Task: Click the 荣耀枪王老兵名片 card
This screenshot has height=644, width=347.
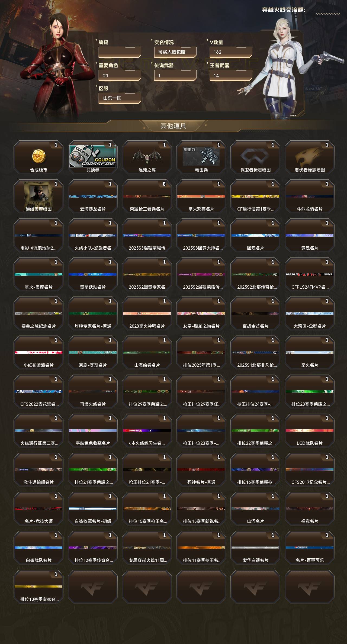Action: 147,197
